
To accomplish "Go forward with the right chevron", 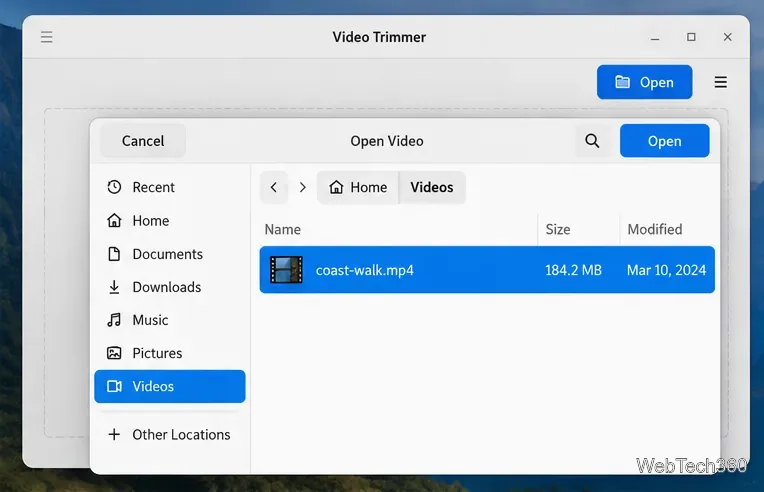I will (303, 187).
